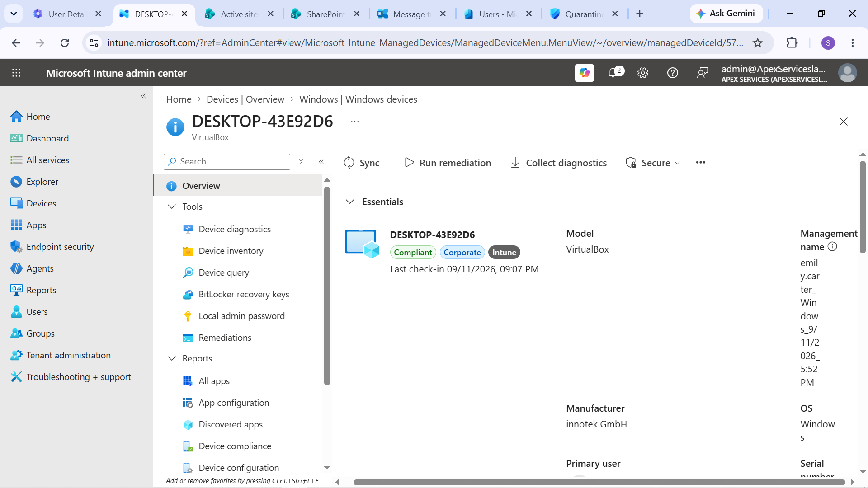Image resolution: width=868 pixels, height=488 pixels.
Task: Click the Management name info icon
Action: coord(832,247)
